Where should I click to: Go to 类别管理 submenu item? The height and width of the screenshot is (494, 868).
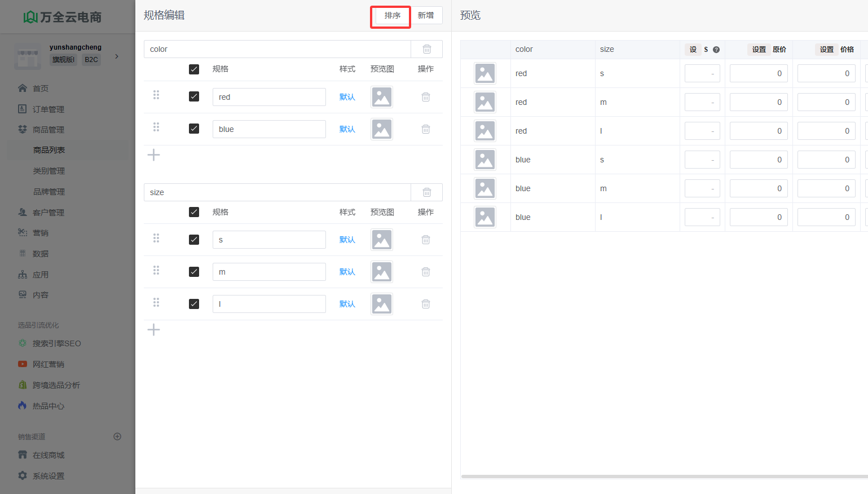click(49, 171)
